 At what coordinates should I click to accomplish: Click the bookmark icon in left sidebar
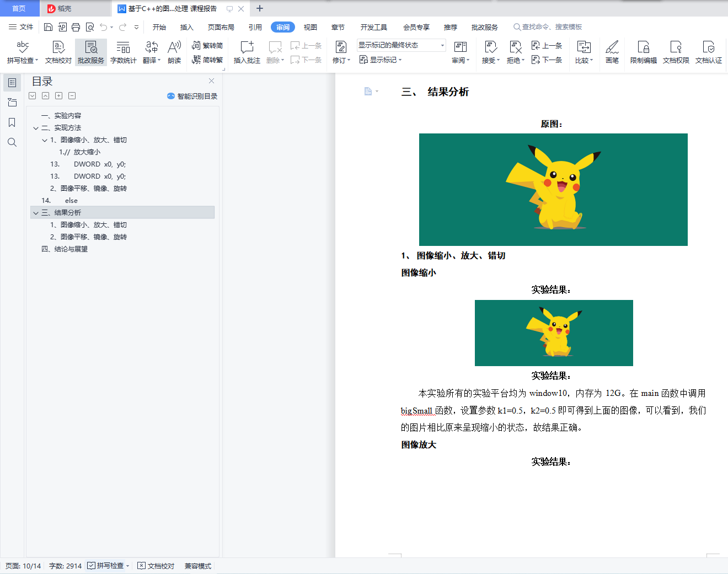pyautogui.click(x=12, y=122)
